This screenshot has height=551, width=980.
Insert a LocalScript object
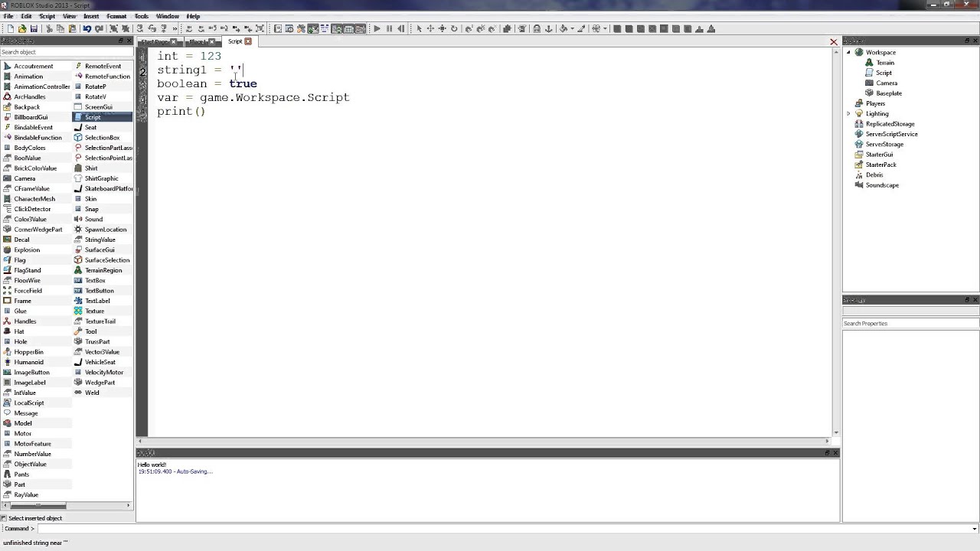click(28, 403)
